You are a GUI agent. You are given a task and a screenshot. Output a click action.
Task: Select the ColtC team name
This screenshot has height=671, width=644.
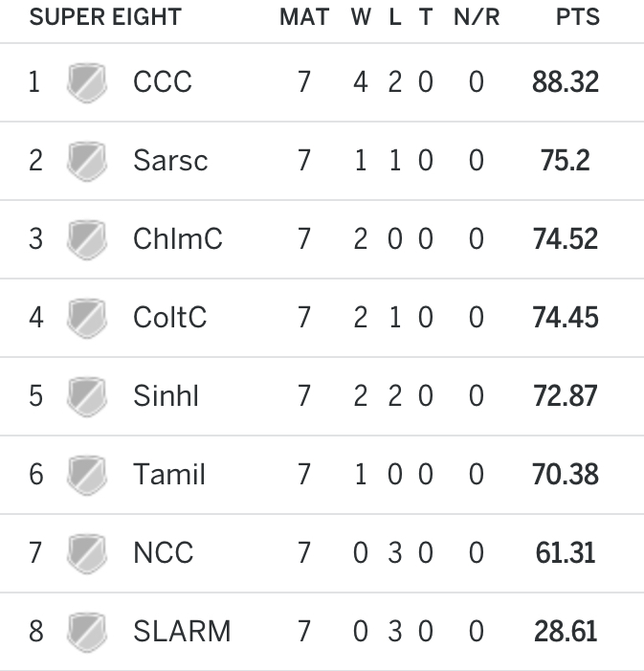[x=170, y=318]
